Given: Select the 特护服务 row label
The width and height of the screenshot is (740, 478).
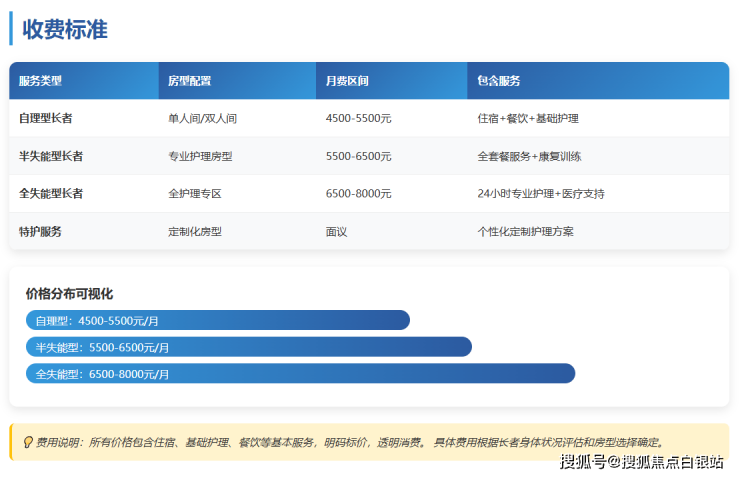Looking at the screenshot, I should point(40,231).
